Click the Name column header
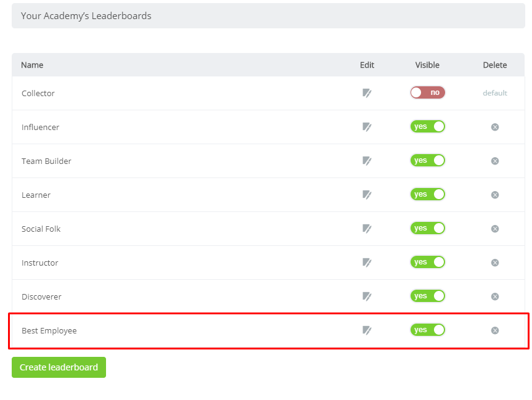Viewport: 532px width, 400px height. (x=32, y=65)
